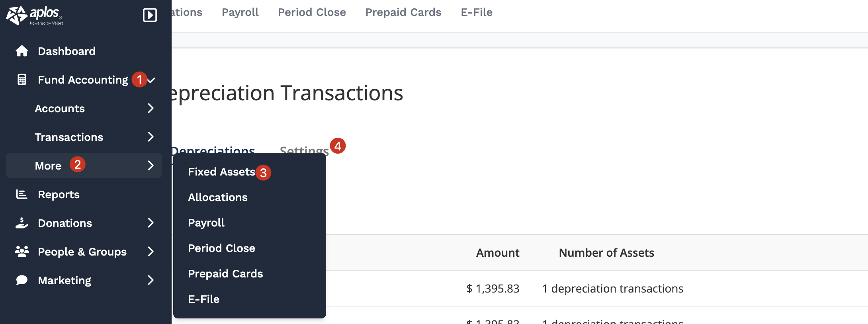868x324 pixels.
Task: Expand the Transactions submenu chevron
Action: click(x=151, y=137)
